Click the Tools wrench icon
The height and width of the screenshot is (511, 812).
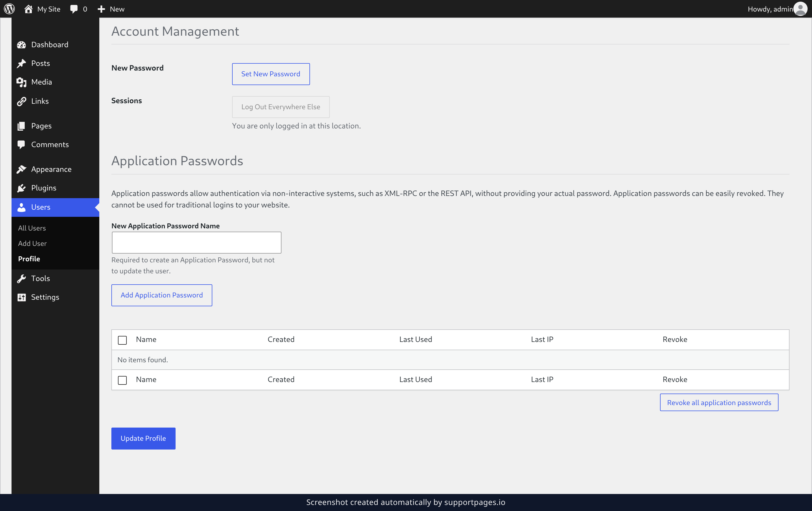coord(22,278)
